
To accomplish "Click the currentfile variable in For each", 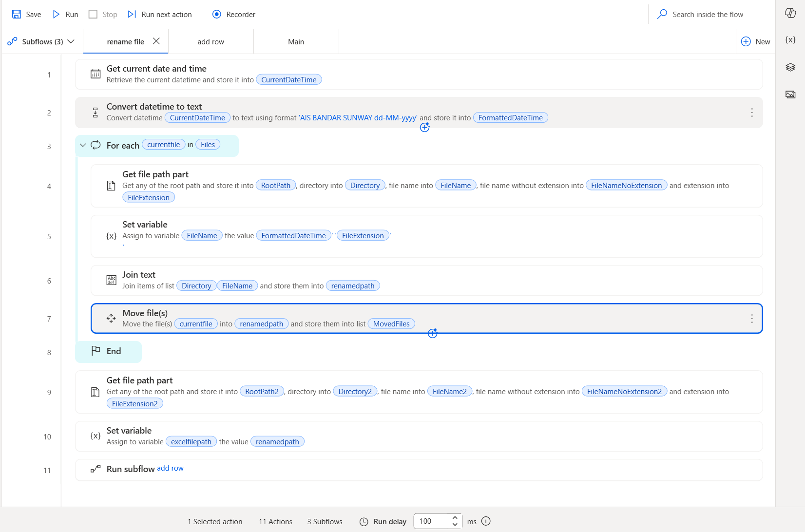I will click(164, 145).
